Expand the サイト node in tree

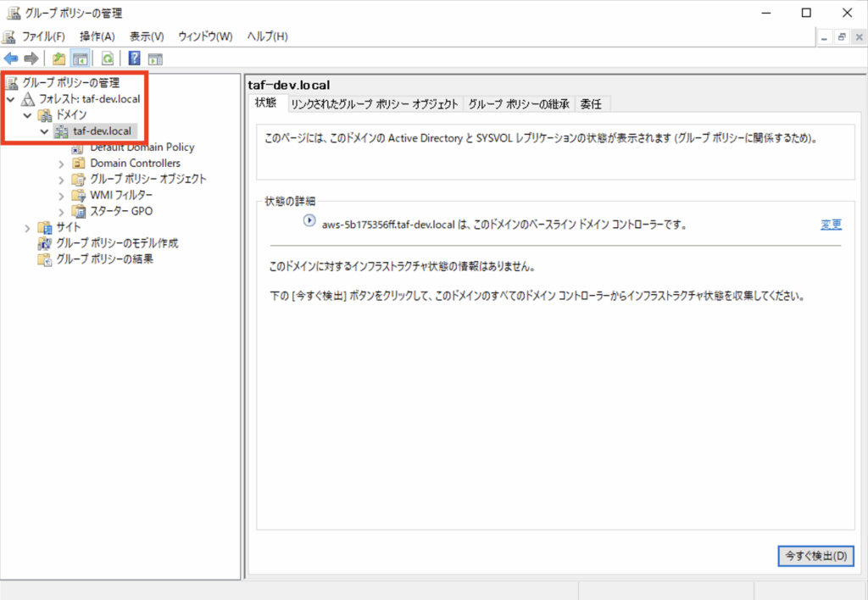point(28,228)
